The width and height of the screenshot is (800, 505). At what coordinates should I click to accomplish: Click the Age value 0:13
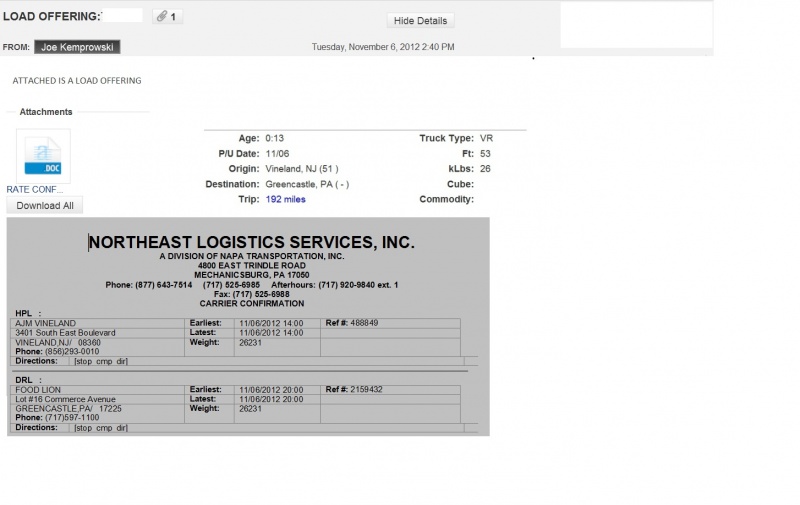point(274,138)
